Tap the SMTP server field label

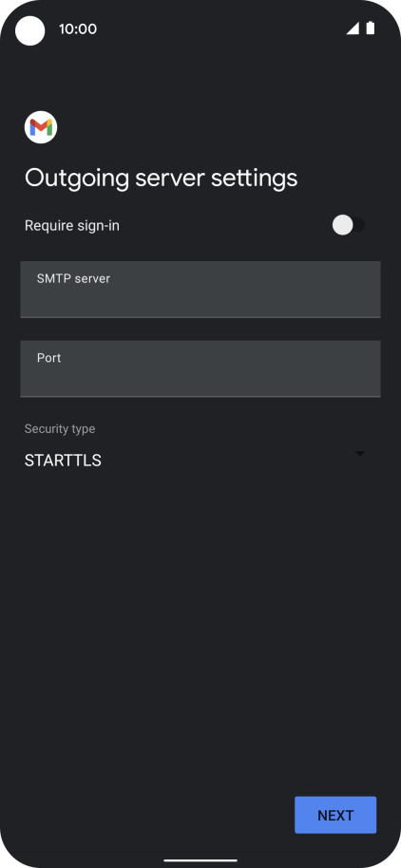tap(74, 278)
